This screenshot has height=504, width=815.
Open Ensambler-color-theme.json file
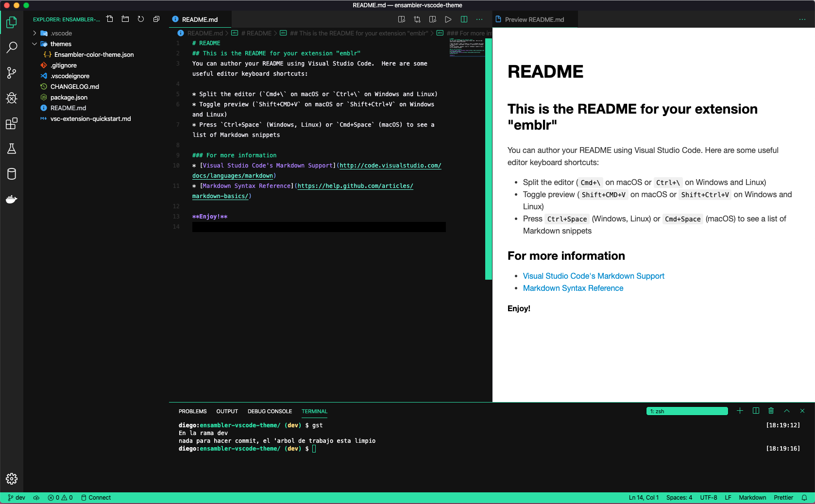click(x=96, y=54)
